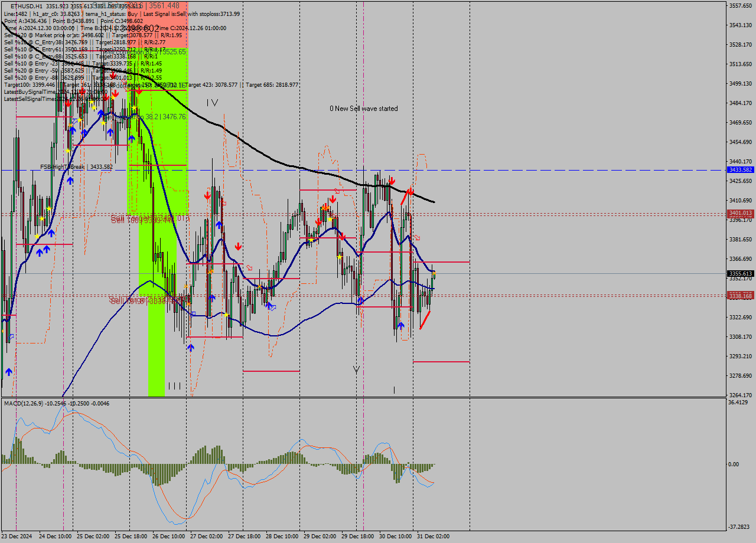The height and width of the screenshot is (543, 756).
Task: Click the '27 Dec 02:00' time axis label
Action: [206, 537]
